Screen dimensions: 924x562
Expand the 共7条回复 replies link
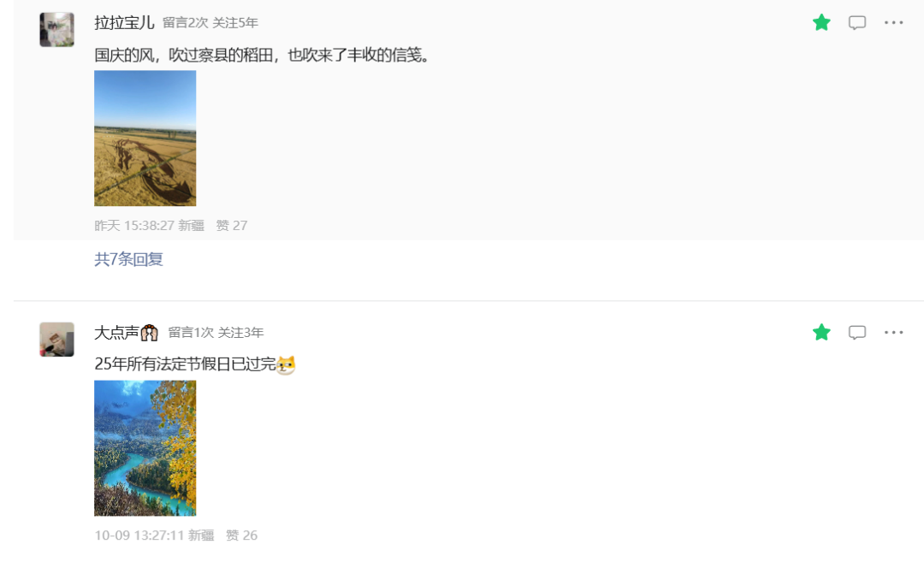pos(128,259)
